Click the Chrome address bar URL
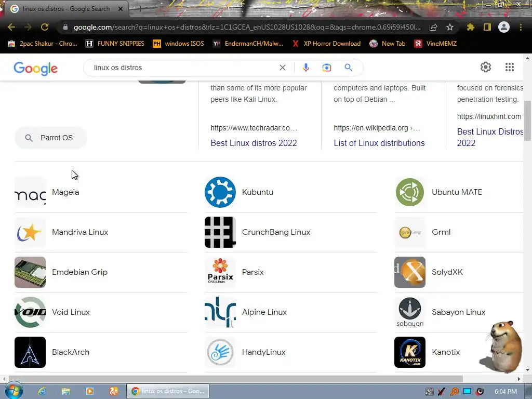Image resolution: width=532 pixels, height=399 pixels. point(247,27)
